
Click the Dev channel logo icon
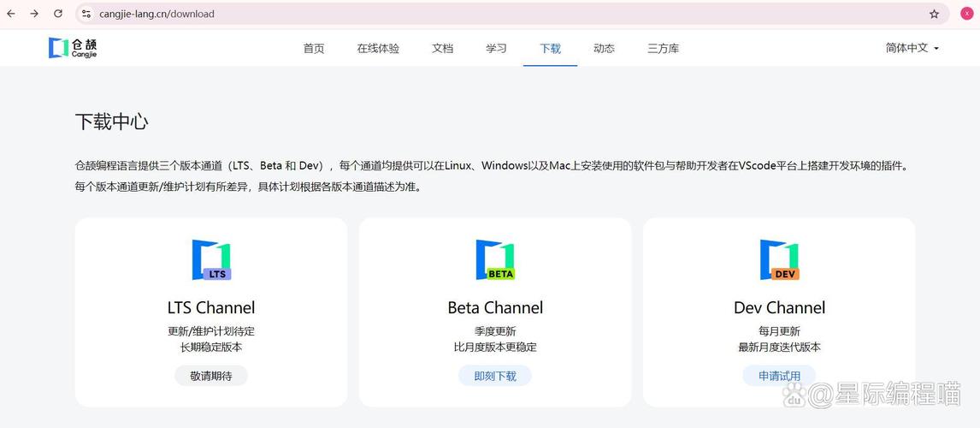tap(779, 259)
